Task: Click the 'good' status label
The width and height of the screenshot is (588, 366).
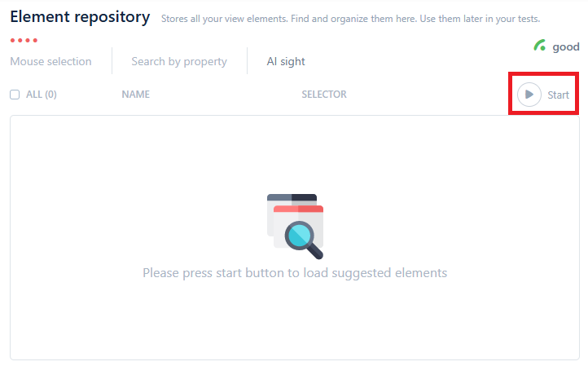Action: (x=566, y=47)
